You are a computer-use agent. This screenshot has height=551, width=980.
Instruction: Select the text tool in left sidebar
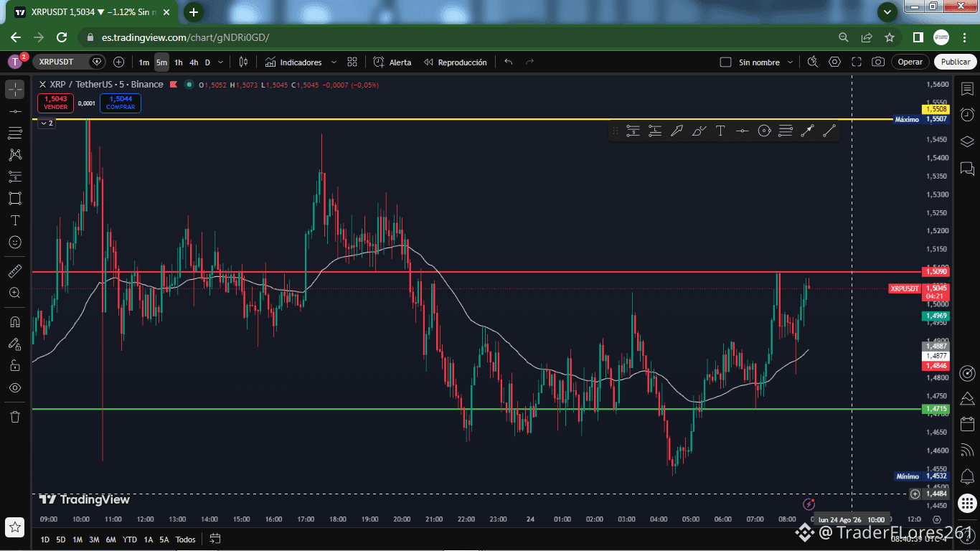15,220
